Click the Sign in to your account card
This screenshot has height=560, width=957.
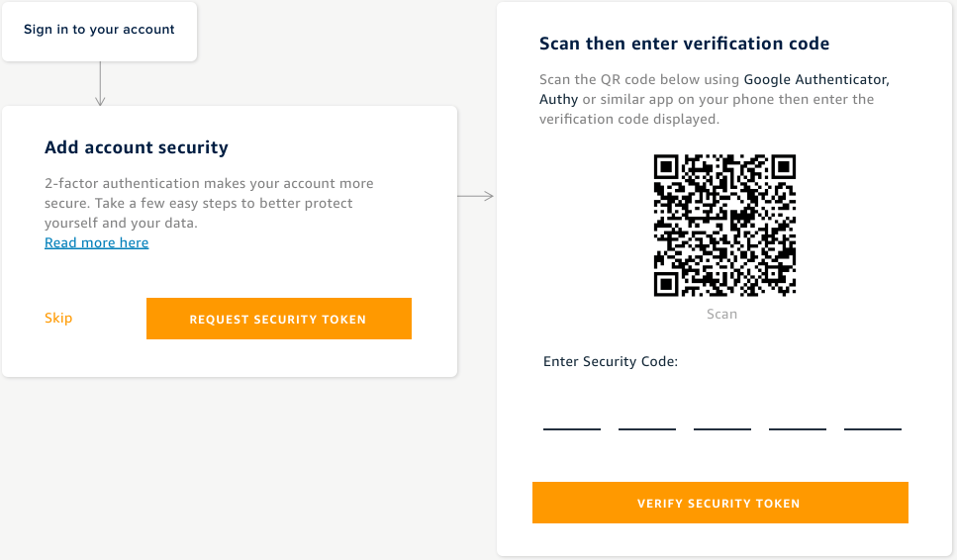point(100,31)
